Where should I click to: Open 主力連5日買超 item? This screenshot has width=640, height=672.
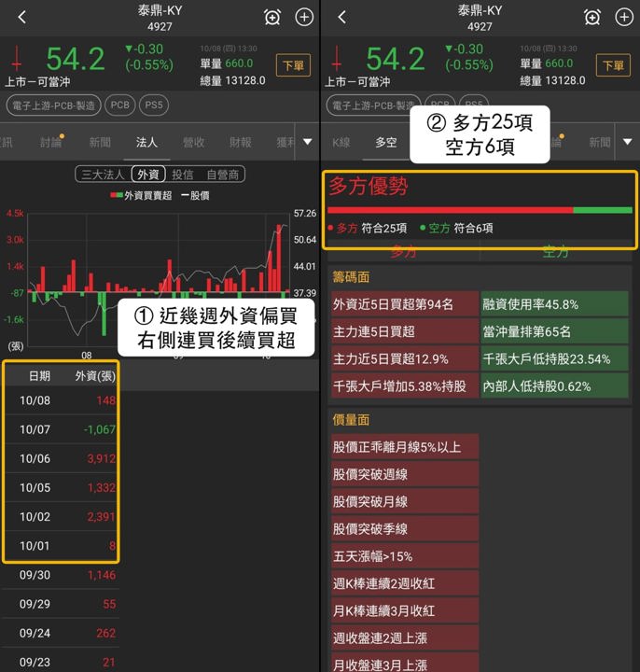(405, 331)
